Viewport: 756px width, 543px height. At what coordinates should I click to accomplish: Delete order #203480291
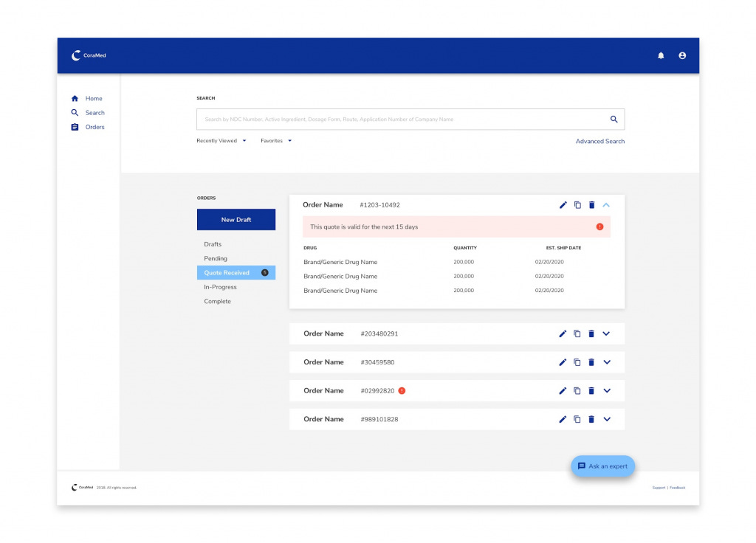click(591, 333)
